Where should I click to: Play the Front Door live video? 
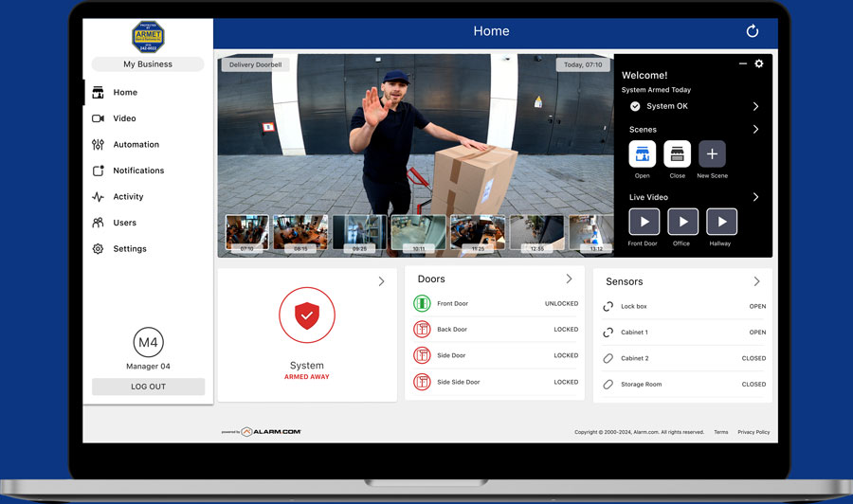coord(643,222)
